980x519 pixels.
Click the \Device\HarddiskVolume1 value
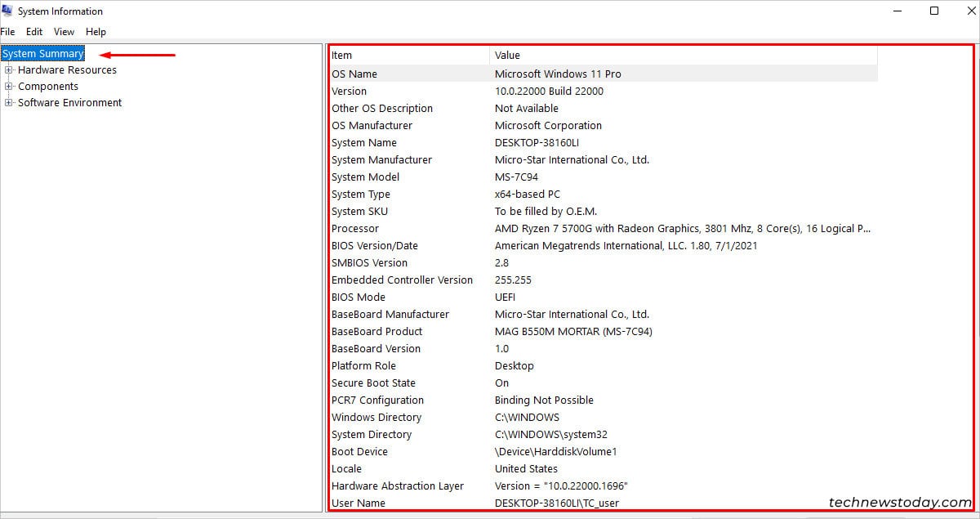[555, 451]
